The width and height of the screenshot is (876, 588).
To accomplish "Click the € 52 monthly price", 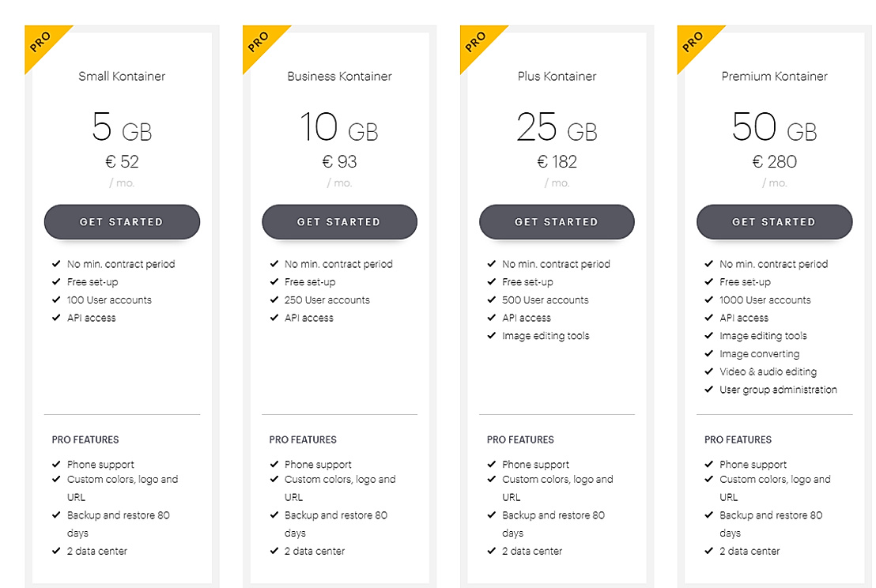I will (122, 162).
